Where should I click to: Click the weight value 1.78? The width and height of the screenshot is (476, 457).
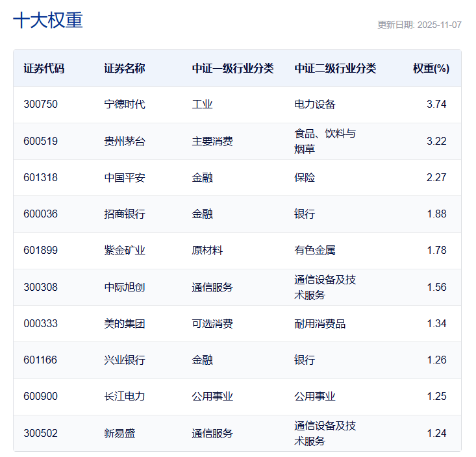click(x=436, y=251)
